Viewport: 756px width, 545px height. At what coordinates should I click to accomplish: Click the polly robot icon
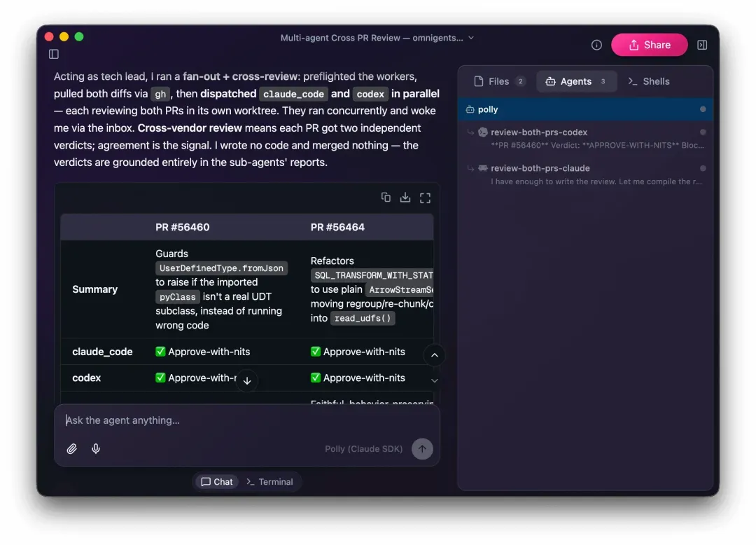[470, 109]
